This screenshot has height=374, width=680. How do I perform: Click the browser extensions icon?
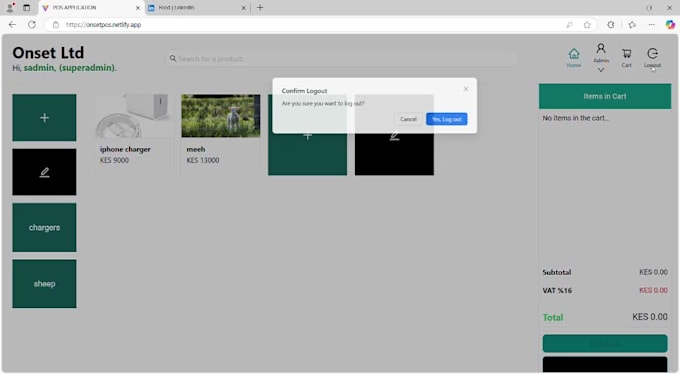[x=611, y=25]
